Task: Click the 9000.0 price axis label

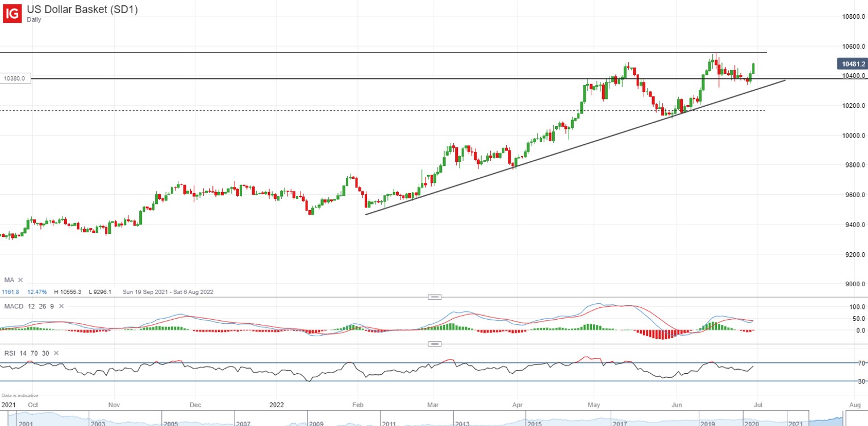Action: (x=854, y=284)
